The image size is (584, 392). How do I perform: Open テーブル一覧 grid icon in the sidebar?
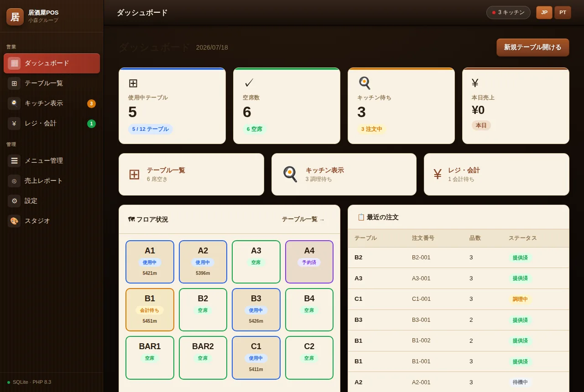tap(14, 83)
